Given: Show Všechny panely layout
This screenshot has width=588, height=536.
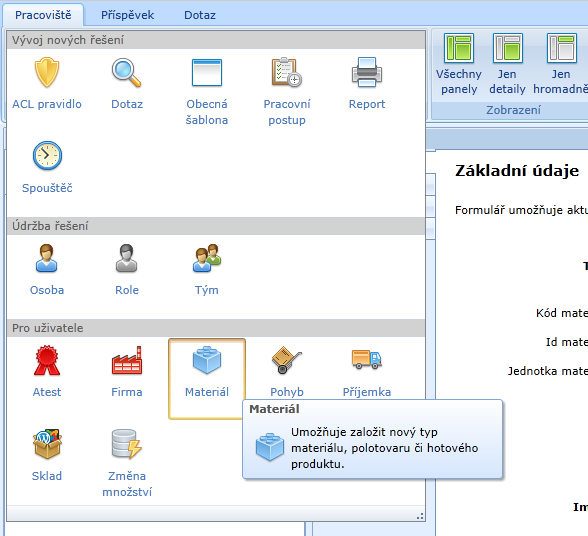Looking at the screenshot, I should tap(459, 64).
